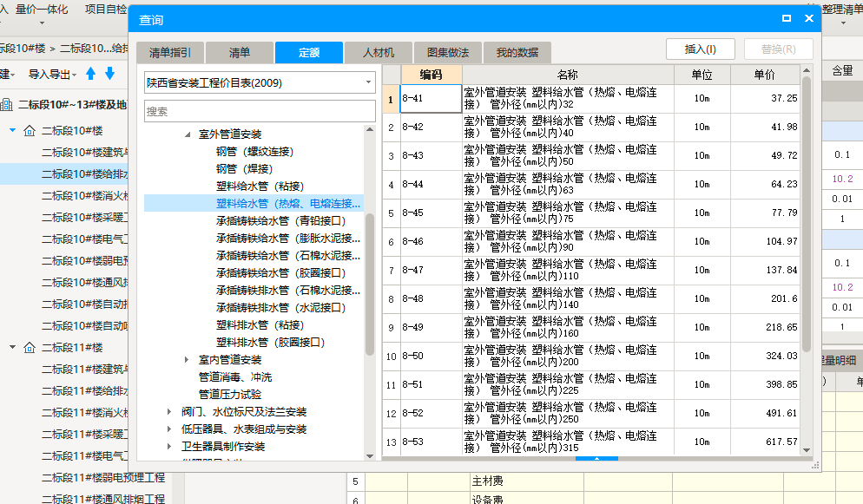
Task: Click the chapter tree vertical scrollbar thumb
Action: (x=370, y=283)
